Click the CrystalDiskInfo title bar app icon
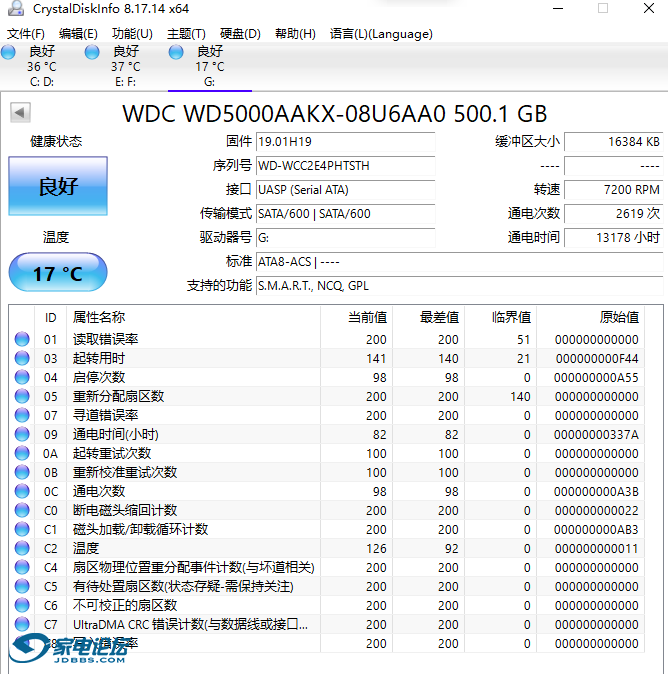The height and width of the screenshot is (674, 668). click(16, 8)
